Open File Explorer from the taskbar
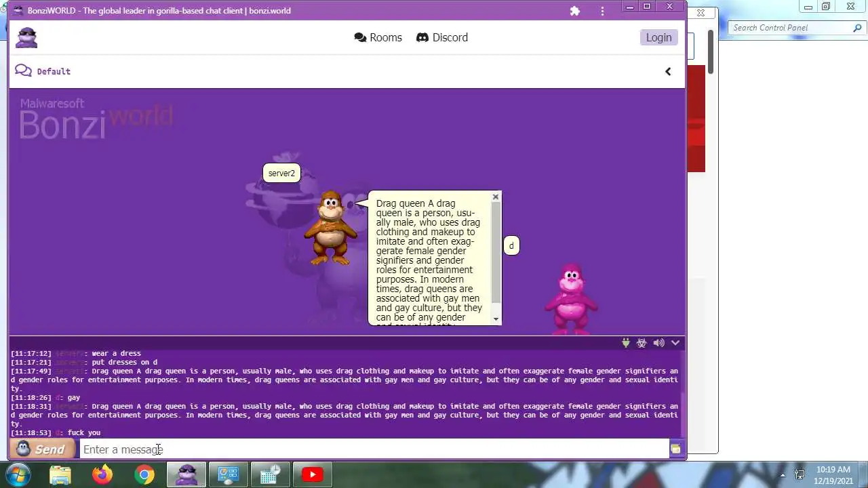This screenshot has height=488, width=868. (x=60, y=474)
